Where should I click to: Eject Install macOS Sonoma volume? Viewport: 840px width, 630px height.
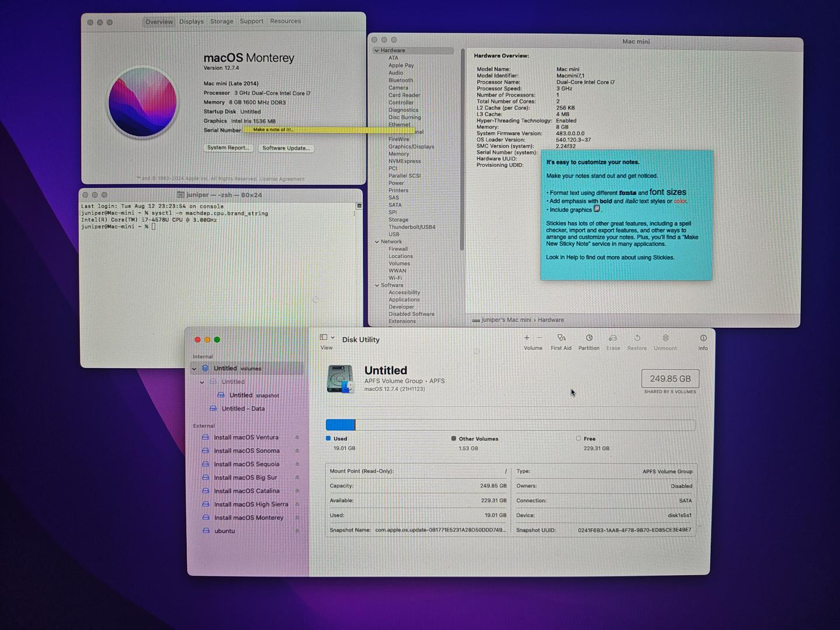[297, 451]
